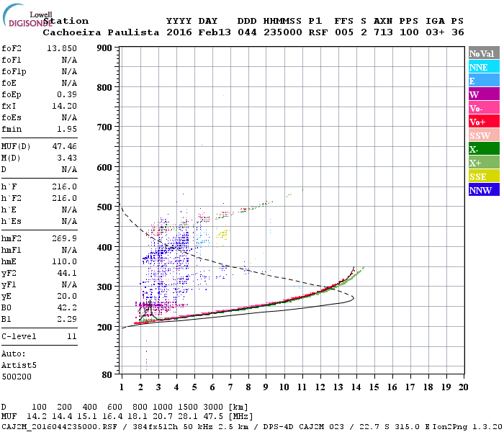The width and height of the screenshot is (504, 432).
Task: Click the 200 km y-axis label
Action: (x=104, y=327)
